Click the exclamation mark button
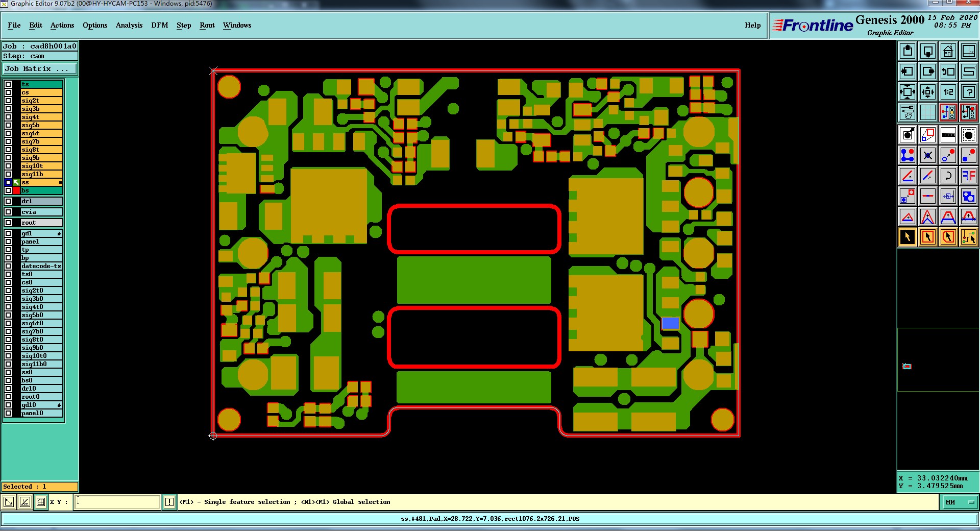 [x=169, y=502]
